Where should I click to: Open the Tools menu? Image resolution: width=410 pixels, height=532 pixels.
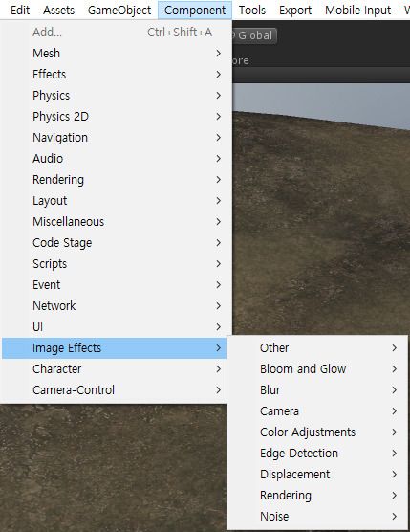coord(252,10)
